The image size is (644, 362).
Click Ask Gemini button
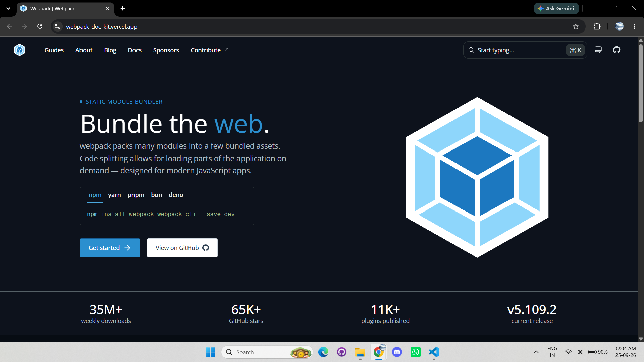tap(556, 8)
